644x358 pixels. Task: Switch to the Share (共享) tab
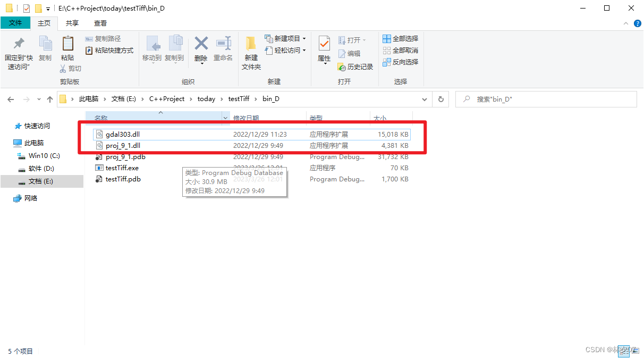click(72, 23)
